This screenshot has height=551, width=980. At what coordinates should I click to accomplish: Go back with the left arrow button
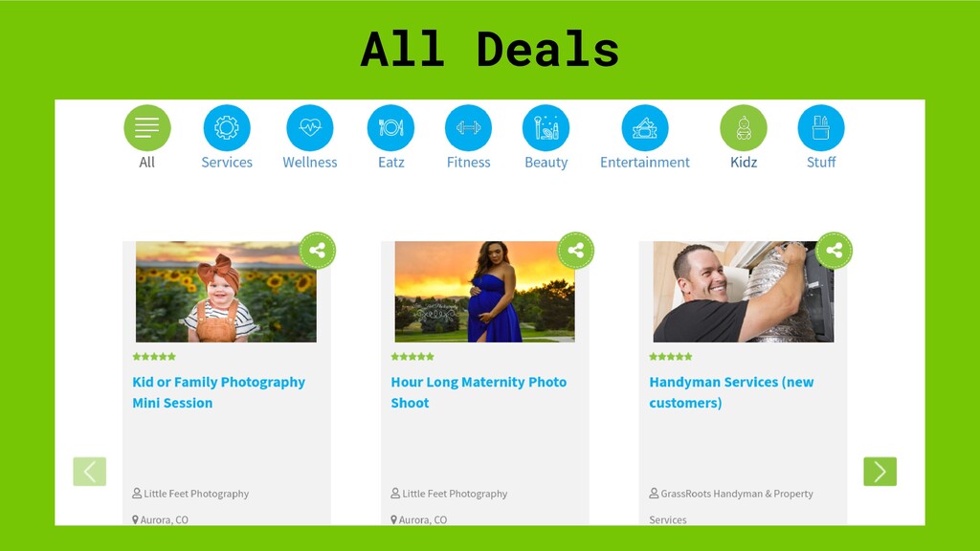pos(89,472)
